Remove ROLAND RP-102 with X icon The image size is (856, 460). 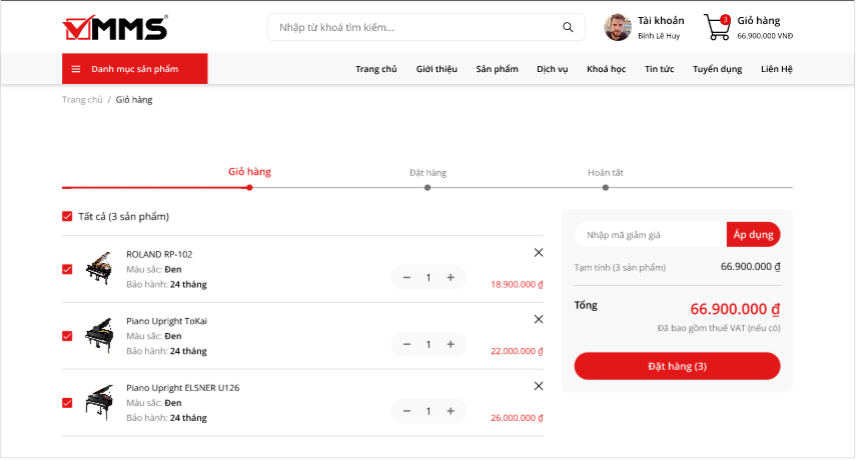(x=539, y=253)
